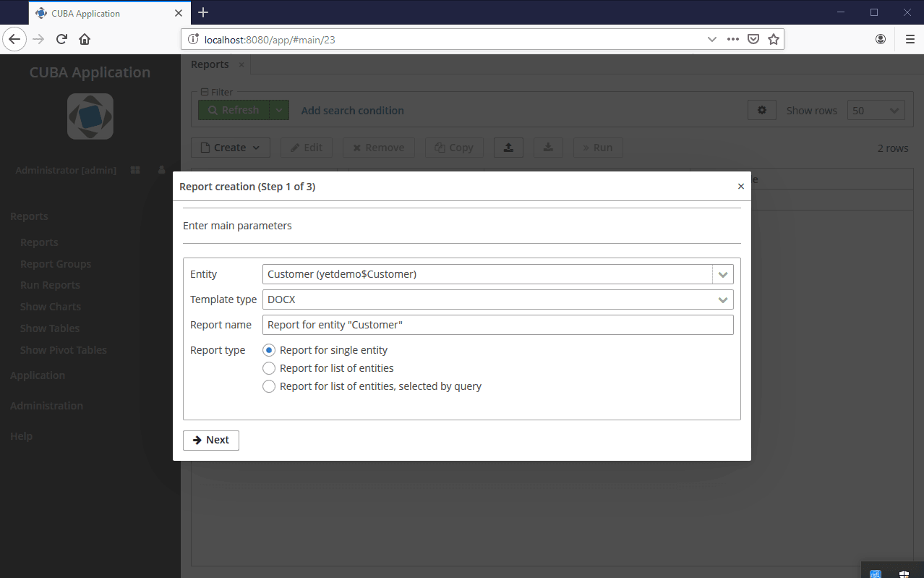The height and width of the screenshot is (578, 924).
Task: Close the Report creation dialog
Action: 740,187
